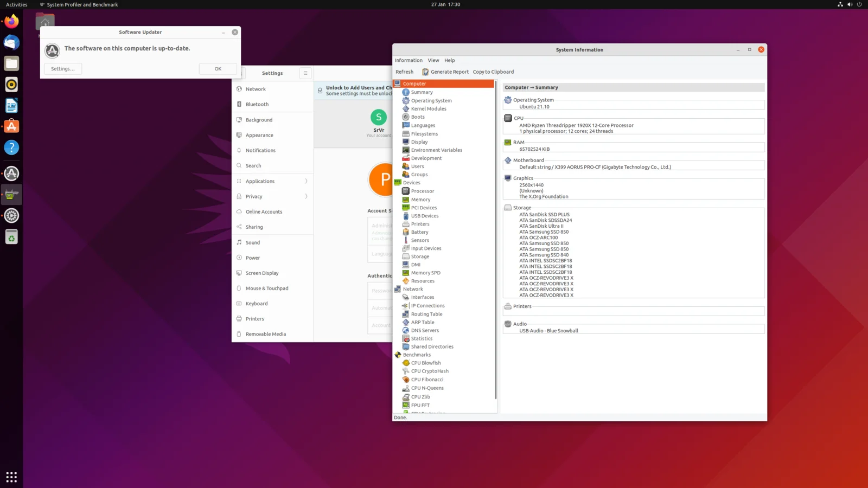Open Show Applications grid
The height and width of the screenshot is (488, 868).
pyautogui.click(x=11, y=477)
